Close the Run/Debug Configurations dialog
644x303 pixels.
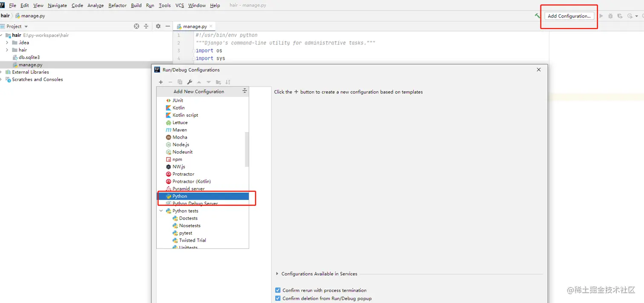point(539,69)
